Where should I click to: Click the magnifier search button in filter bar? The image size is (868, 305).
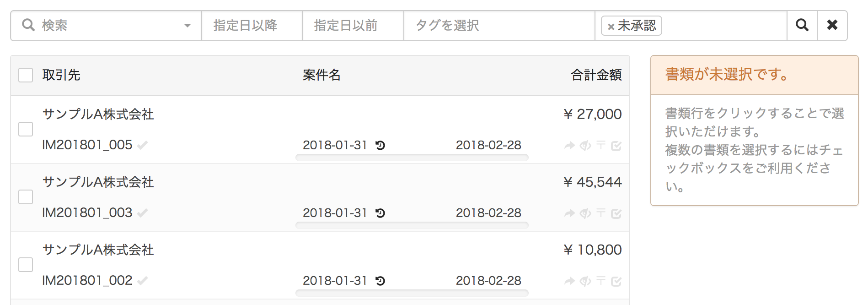(x=802, y=26)
